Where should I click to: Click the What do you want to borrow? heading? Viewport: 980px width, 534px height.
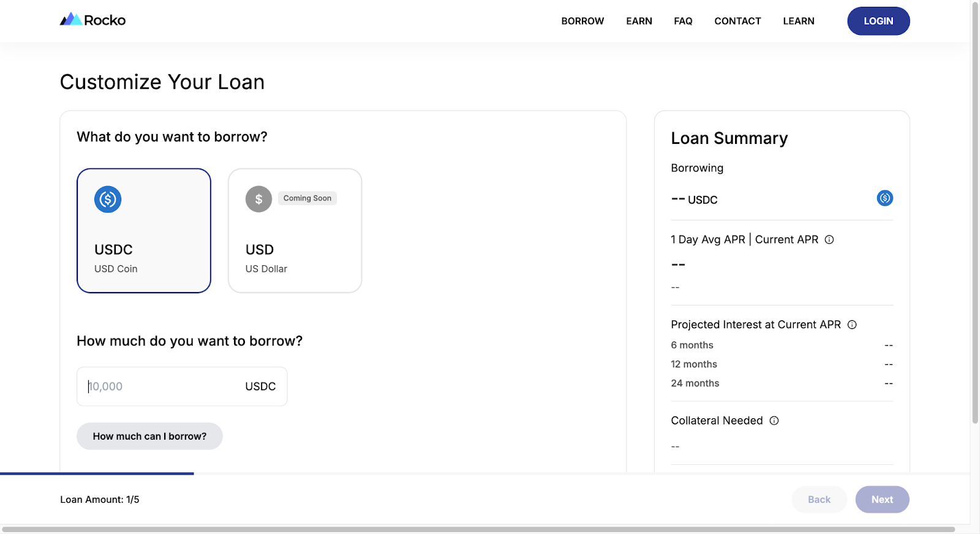click(172, 137)
